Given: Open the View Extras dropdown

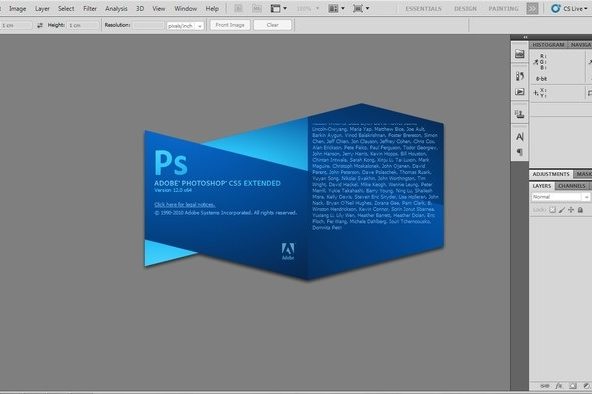Looking at the screenshot, I should pyautogui.click(x=279, y=8).
